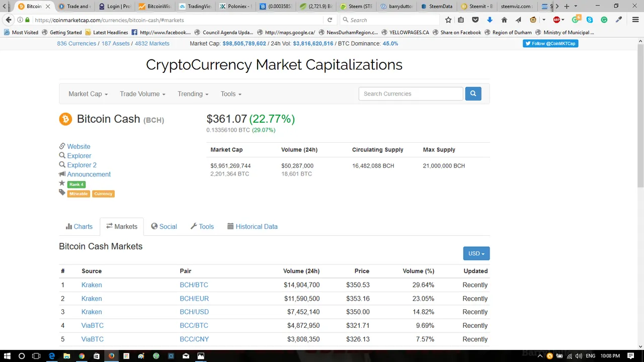The height and width of the screenshot is (362, 644).
Task: Open the Photos app on taskbar
Action: pos(201,356)
